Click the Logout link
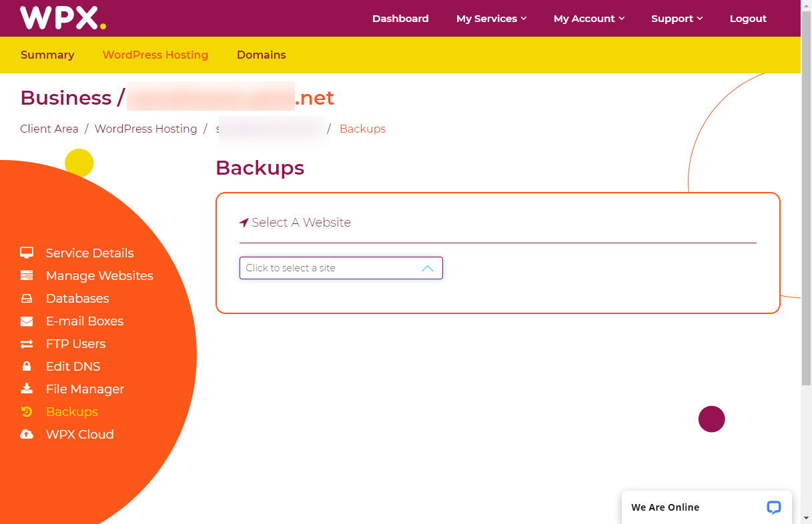 coord(748,19)
